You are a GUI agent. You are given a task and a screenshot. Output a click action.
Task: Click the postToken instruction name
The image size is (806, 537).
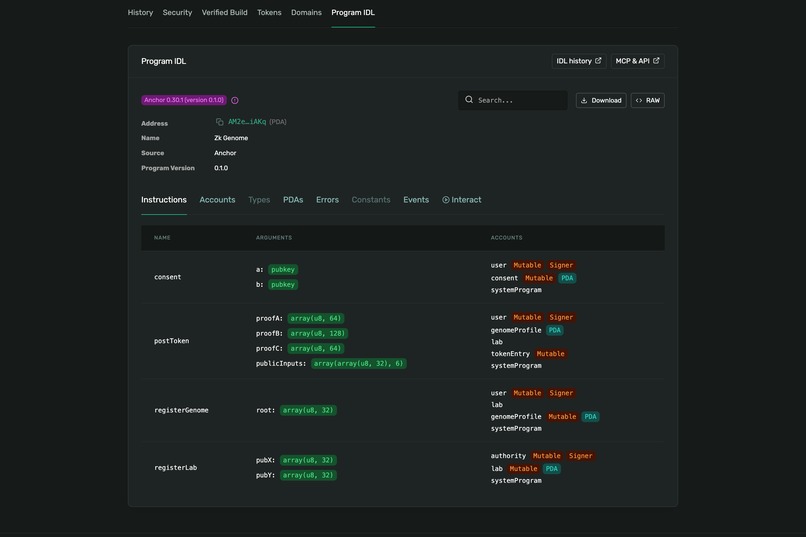[172, 341]
